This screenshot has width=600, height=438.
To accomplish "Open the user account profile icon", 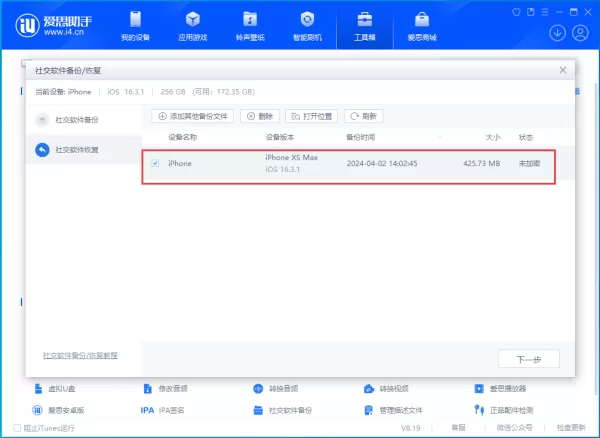I will (580, 33).
